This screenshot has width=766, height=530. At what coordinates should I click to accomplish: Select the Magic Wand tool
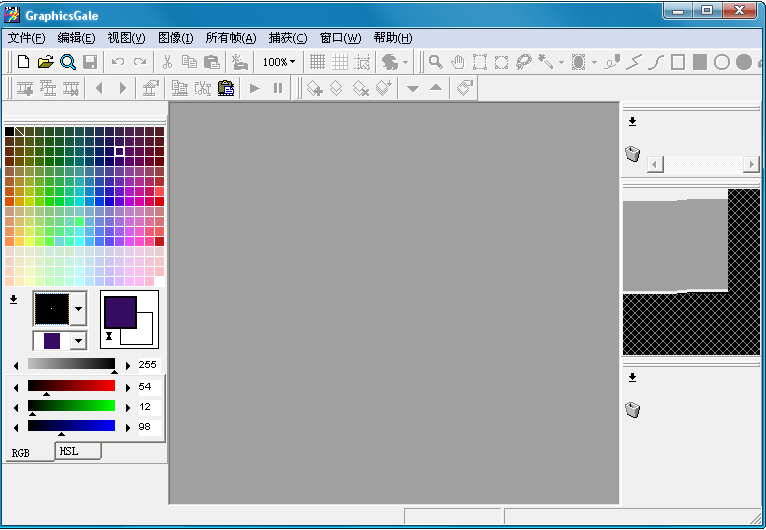point(545,62)
